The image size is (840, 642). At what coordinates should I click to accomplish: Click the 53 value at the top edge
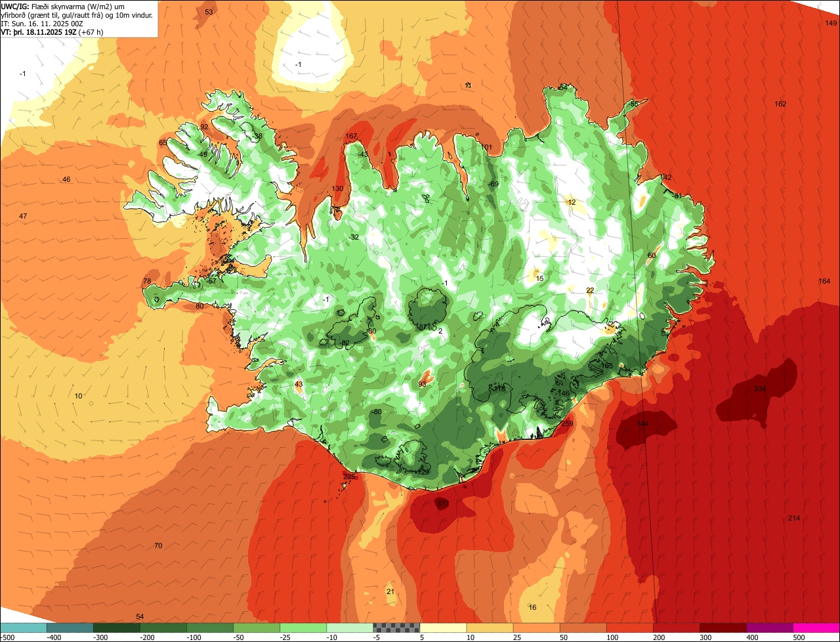tap(209, 12)
